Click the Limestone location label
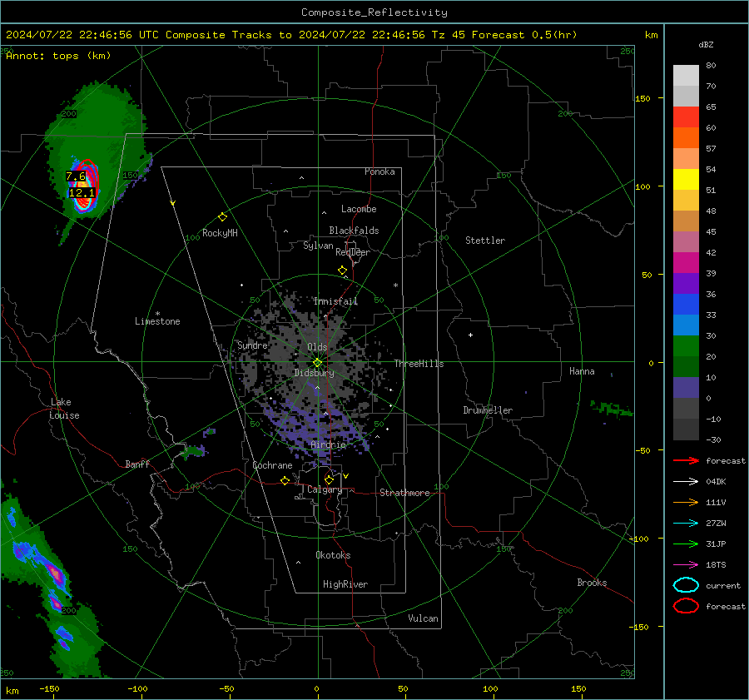 pyautogui.click(x=157, y=321)
